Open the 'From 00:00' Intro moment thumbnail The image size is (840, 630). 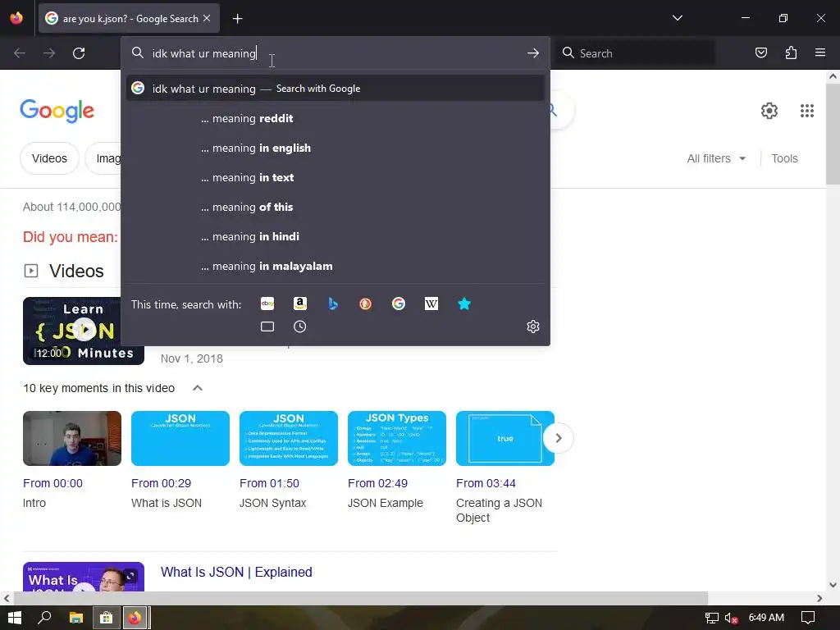coord(72,438)
